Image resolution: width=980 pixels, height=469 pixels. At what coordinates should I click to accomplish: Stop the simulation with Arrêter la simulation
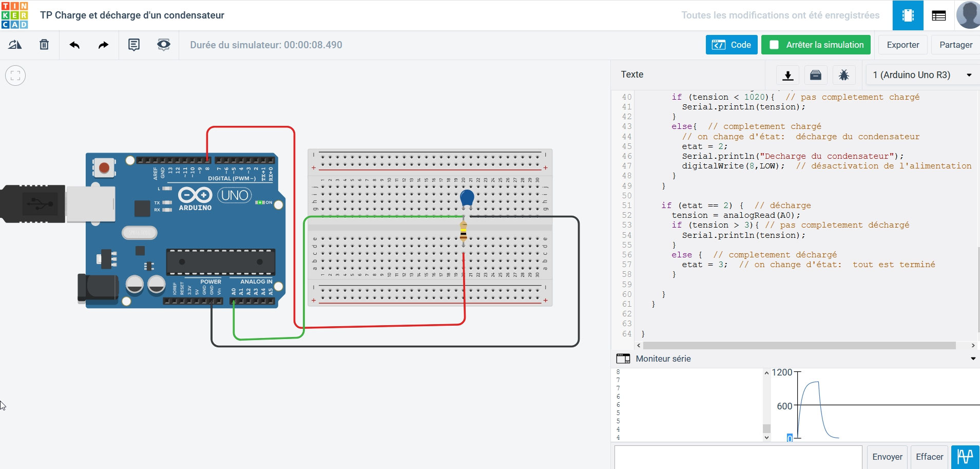coord(816,45)
